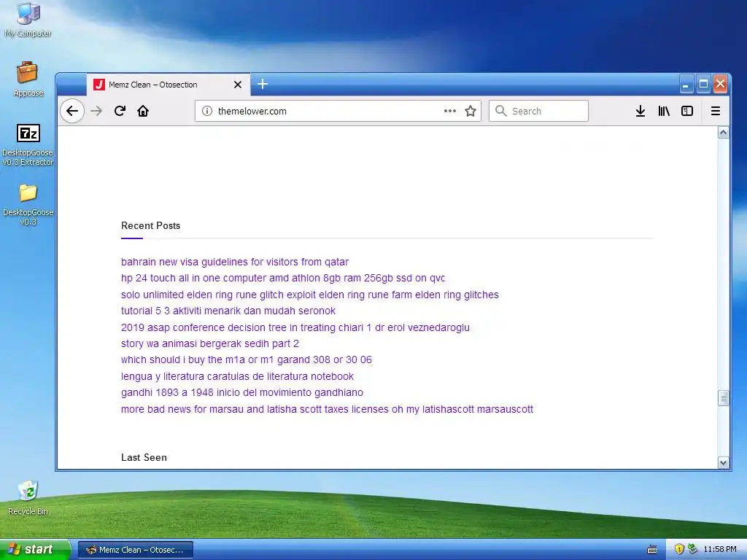Open 2019 asap conference decision tree post
This screenshot has width=747, height=560.
point(295,327)
